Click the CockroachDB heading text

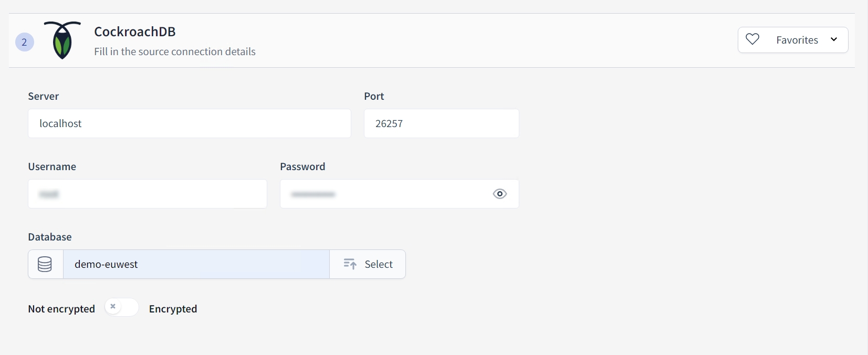point(135,32)
